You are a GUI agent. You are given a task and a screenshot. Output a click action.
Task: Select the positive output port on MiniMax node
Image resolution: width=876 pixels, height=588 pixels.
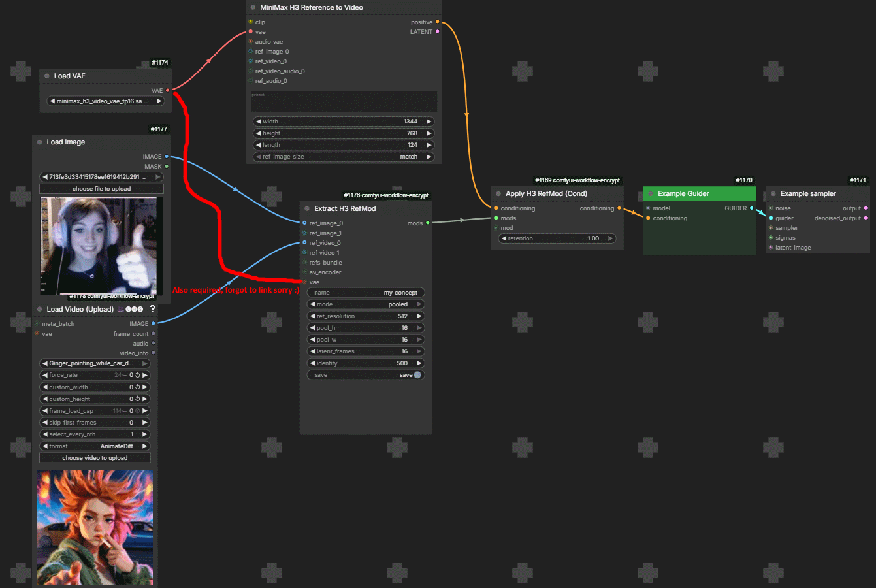pos(437,22)
